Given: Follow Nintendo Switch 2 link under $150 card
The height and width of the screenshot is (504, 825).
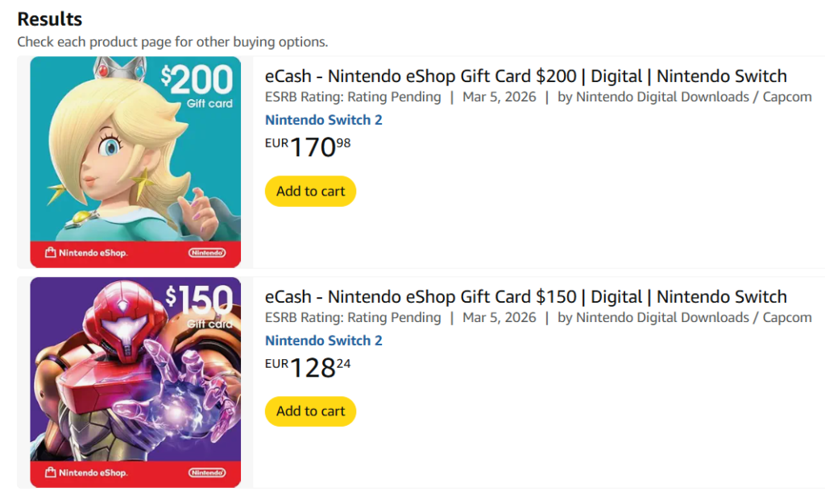Looking at the screenshot, I should [x=323, y=341].
